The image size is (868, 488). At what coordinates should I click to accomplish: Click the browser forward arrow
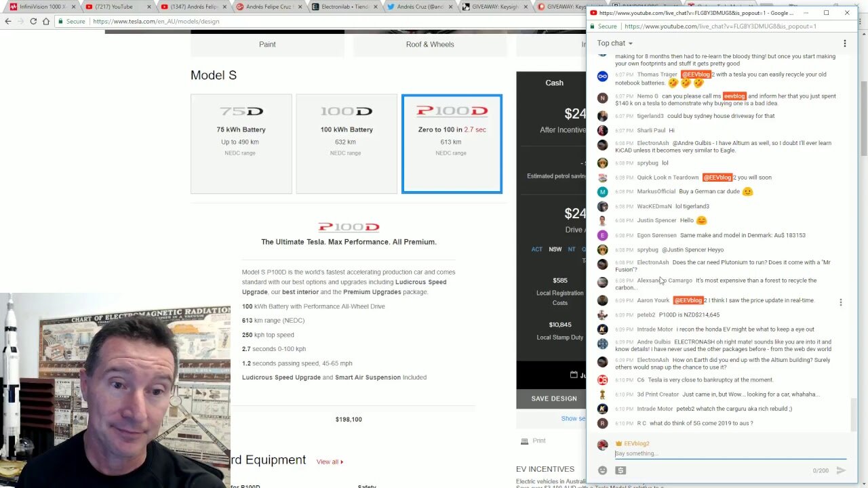click(x=20, y=21)
